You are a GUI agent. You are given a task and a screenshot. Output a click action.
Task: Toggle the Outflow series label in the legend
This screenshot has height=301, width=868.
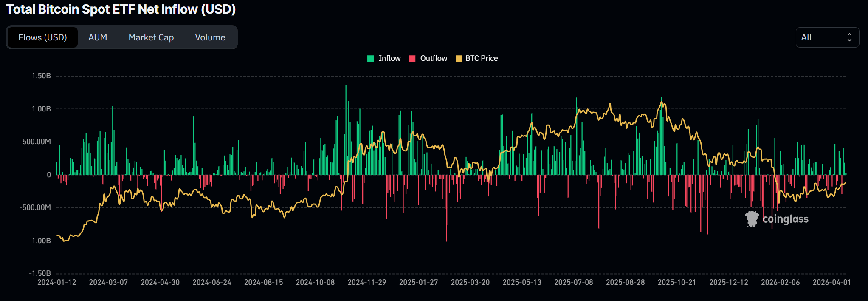[434, 58]
